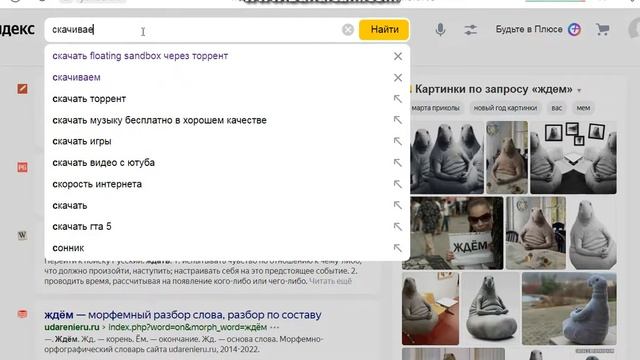Click inside the search input field

point(196,29)
